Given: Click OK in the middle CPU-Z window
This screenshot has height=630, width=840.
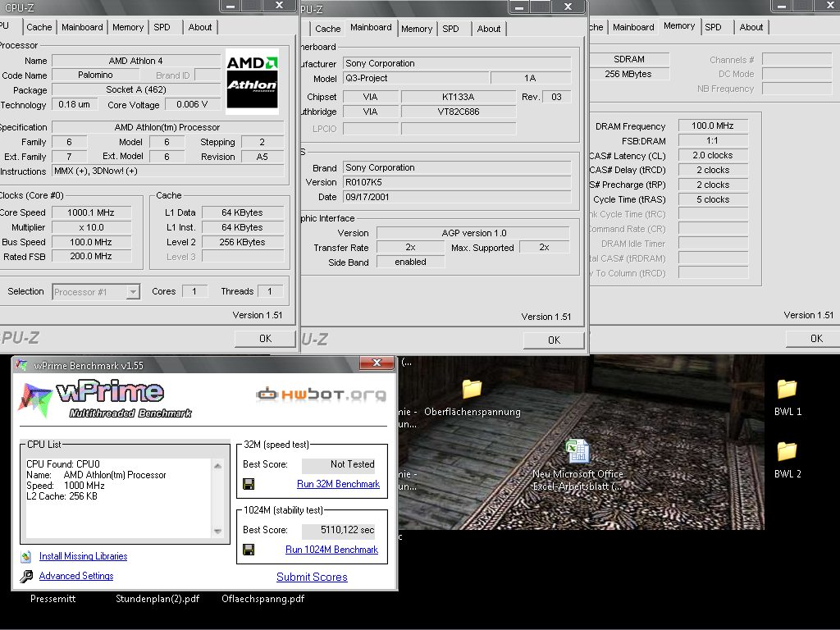Looking at the screenshot, I should [x=554, y=340].
